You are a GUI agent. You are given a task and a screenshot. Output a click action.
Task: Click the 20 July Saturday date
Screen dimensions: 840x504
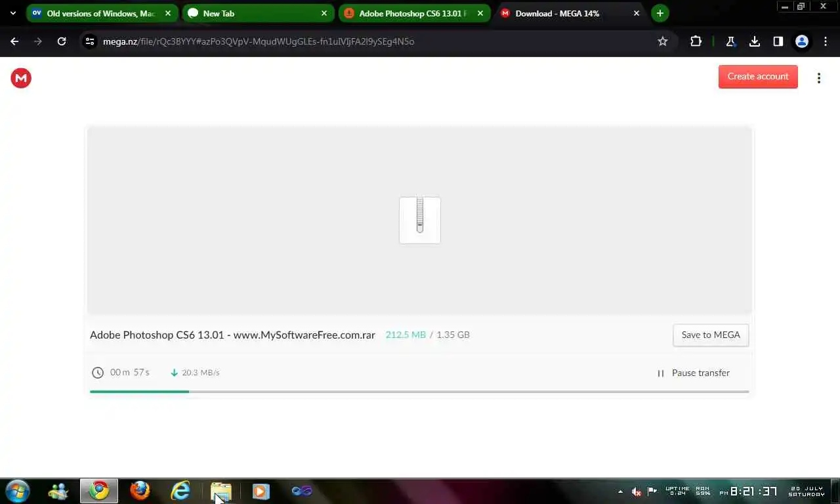pos(807,491)
